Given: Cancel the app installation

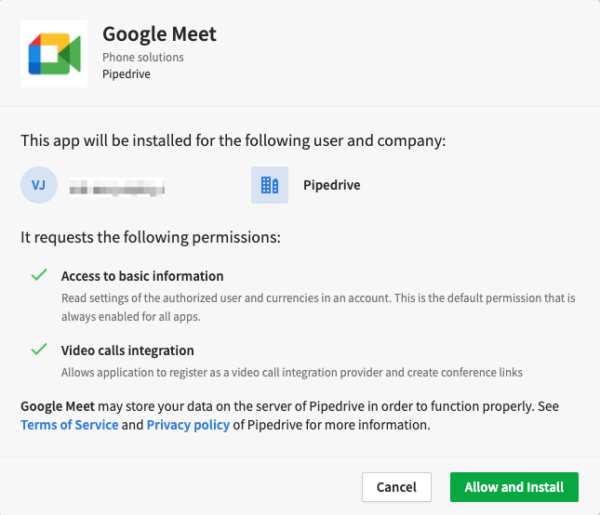Looking at the screenshot, I should tap(397, 487).
